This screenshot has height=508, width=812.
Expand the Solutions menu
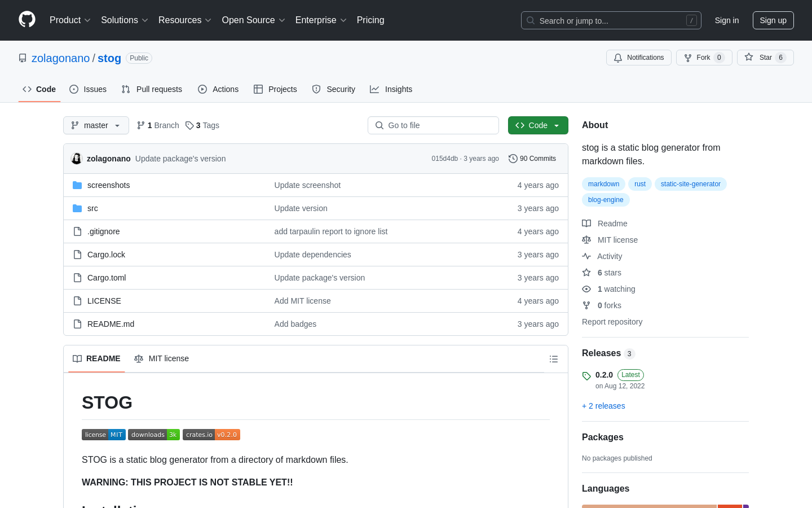[125, 20]
